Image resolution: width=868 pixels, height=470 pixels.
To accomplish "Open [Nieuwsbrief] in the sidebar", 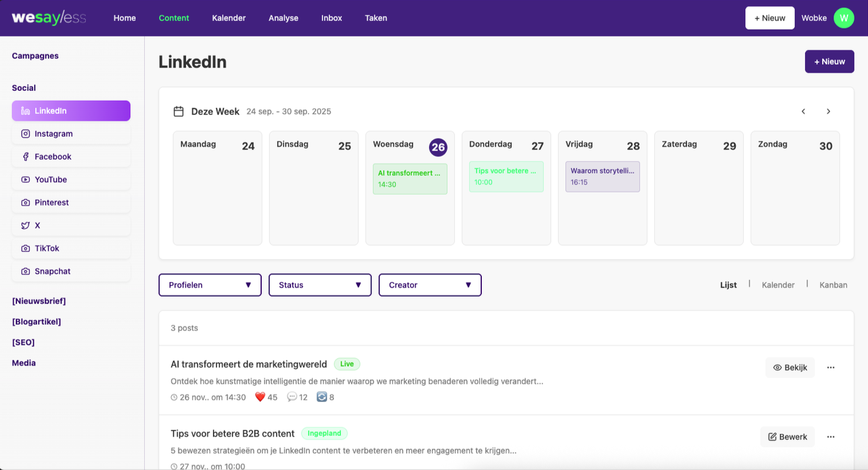I will click(x=39, y=301).
